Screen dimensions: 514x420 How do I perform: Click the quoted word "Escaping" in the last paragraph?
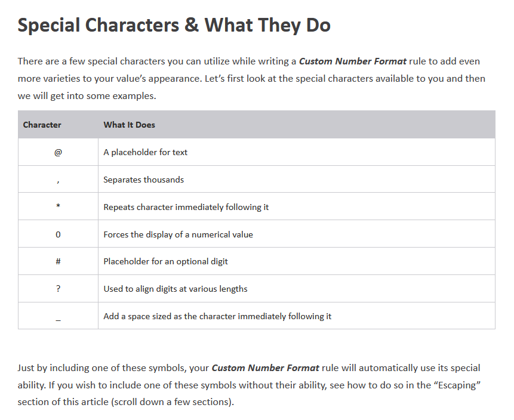456,385
